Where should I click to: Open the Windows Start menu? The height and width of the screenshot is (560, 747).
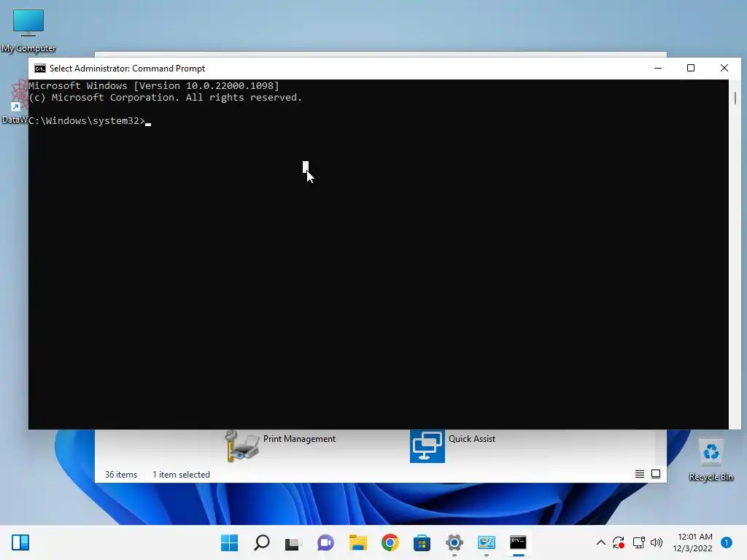click(229, 542)
